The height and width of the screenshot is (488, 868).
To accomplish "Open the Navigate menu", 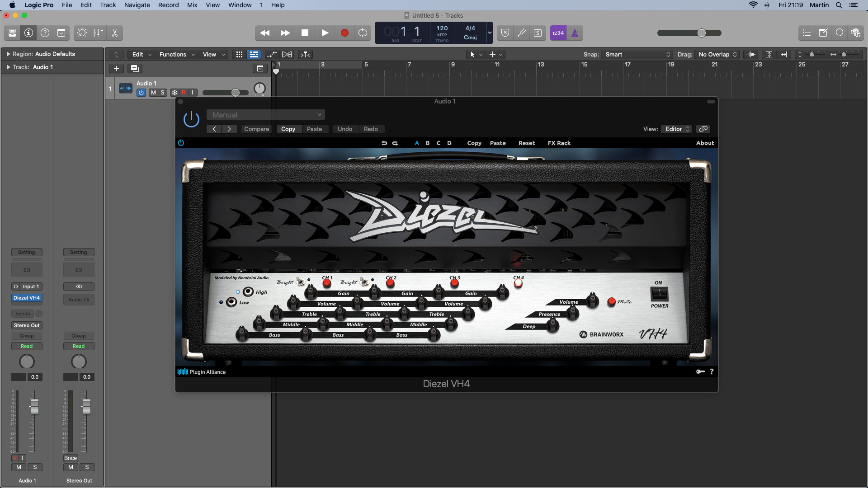I will (137, 5).
